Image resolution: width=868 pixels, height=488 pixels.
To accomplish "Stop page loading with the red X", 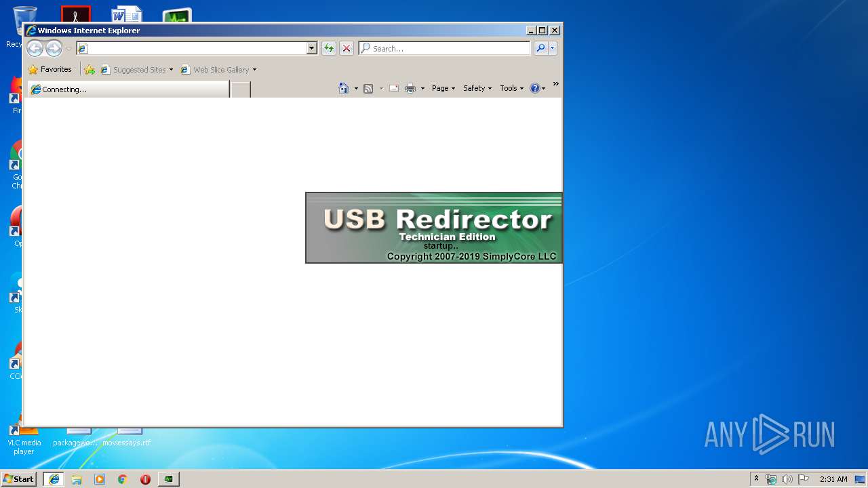I will click(347, 48).
